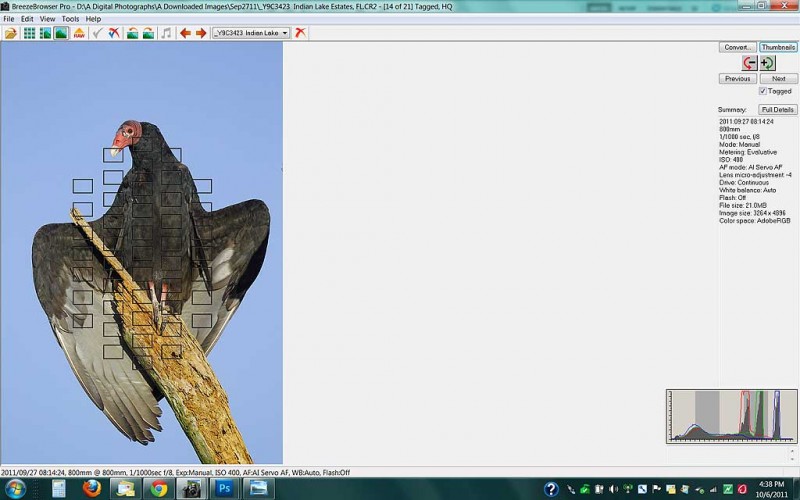
Task: Open the Help menu
Action: [x=93, y=19]
